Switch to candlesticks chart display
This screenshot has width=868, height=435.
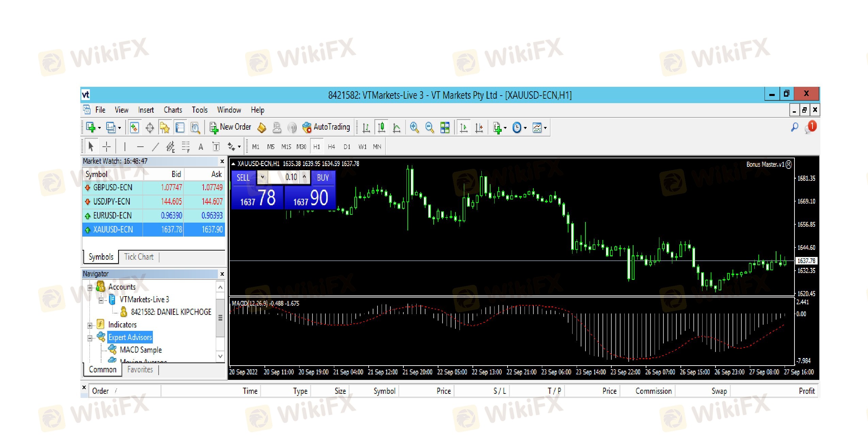tap(382, 128)
